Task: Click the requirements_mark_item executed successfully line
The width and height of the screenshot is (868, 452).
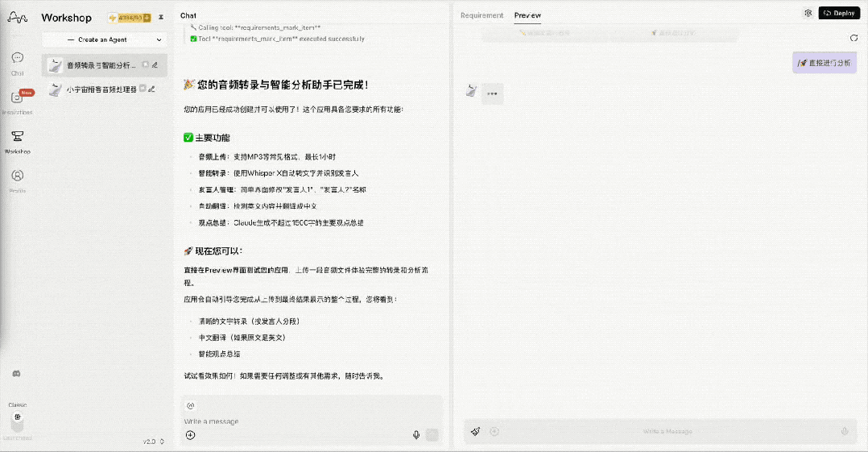Action: click(277, 39)
